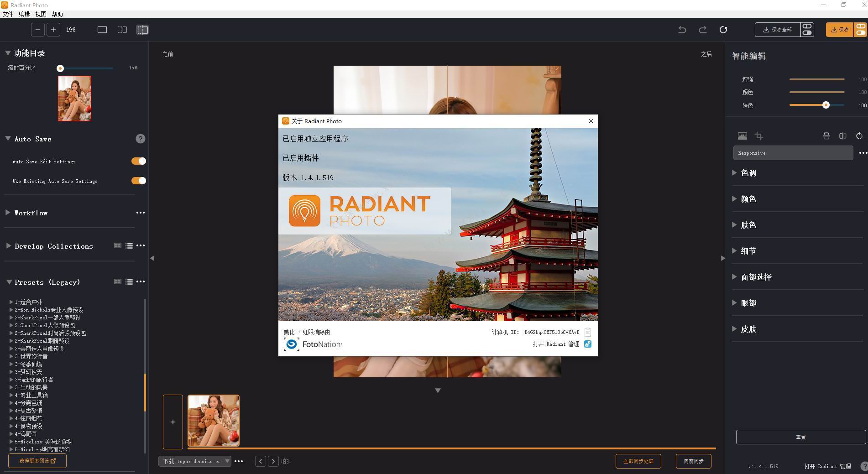
Task: Click the 重置 button
Action: [801, 437]
